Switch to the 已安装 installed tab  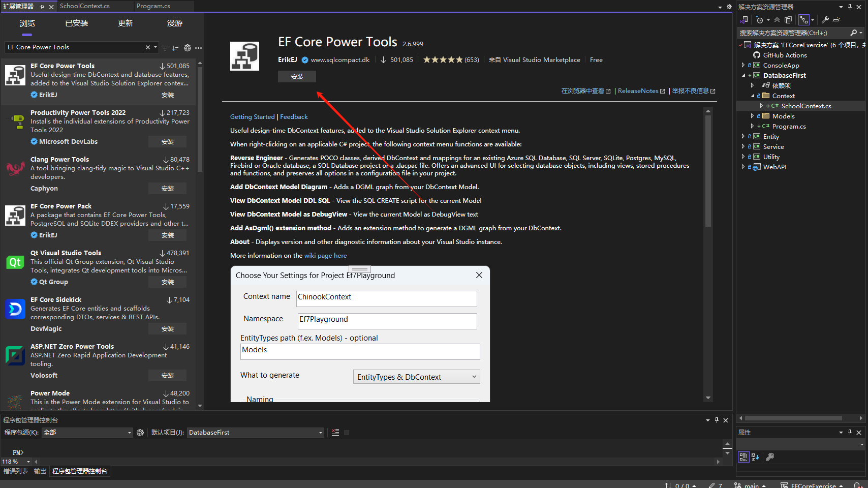[77, 23]
